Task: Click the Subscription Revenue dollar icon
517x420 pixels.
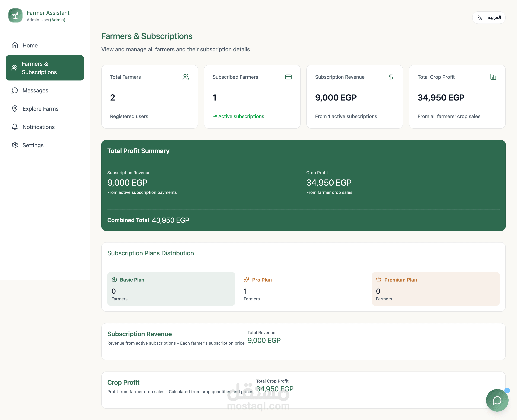Action: click(x=391, y=77)
